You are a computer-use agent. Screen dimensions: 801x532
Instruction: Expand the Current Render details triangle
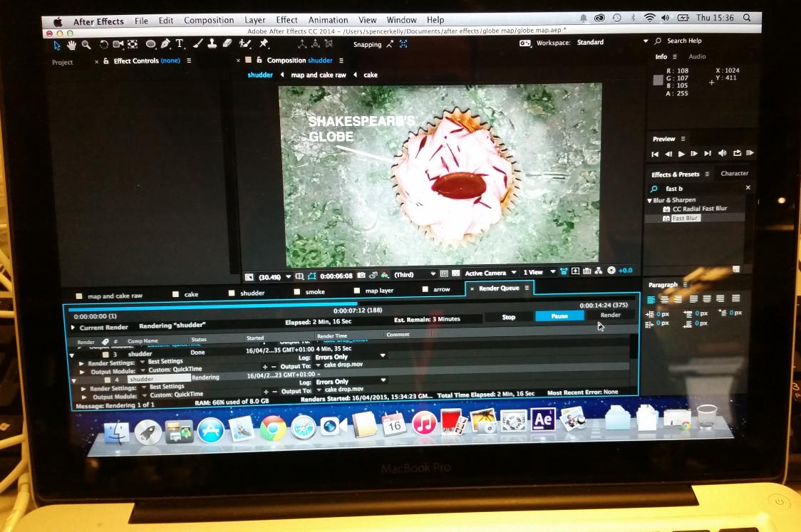(x=73, y=328)
